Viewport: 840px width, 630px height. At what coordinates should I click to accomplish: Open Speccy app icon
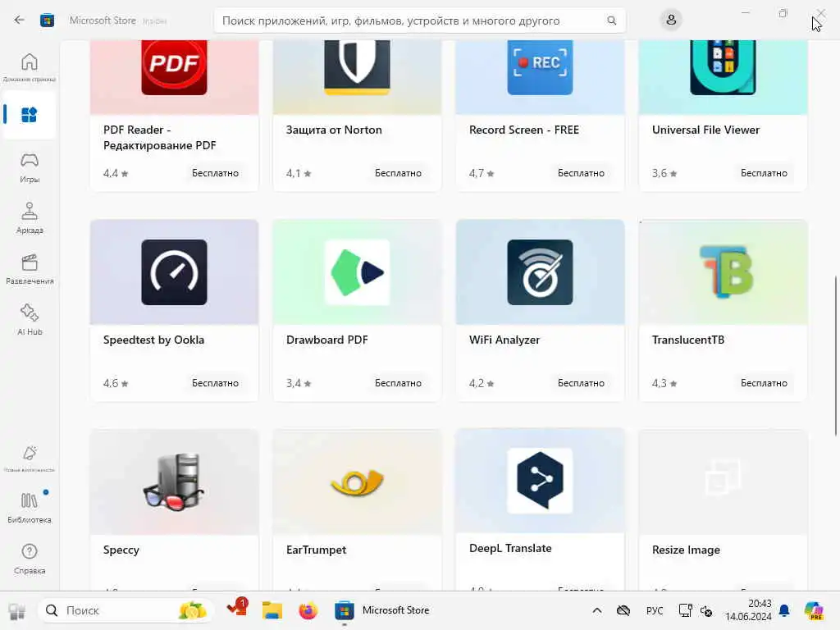tap(174, 481)
